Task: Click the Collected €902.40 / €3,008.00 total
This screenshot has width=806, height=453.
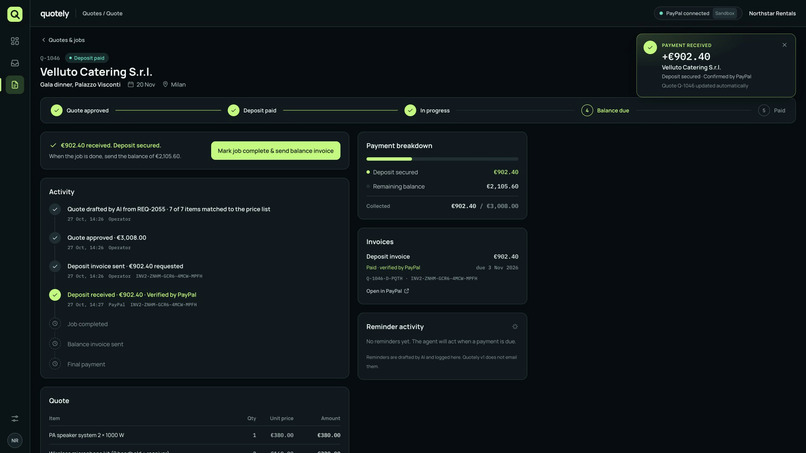Action: (x=484, y=206)
